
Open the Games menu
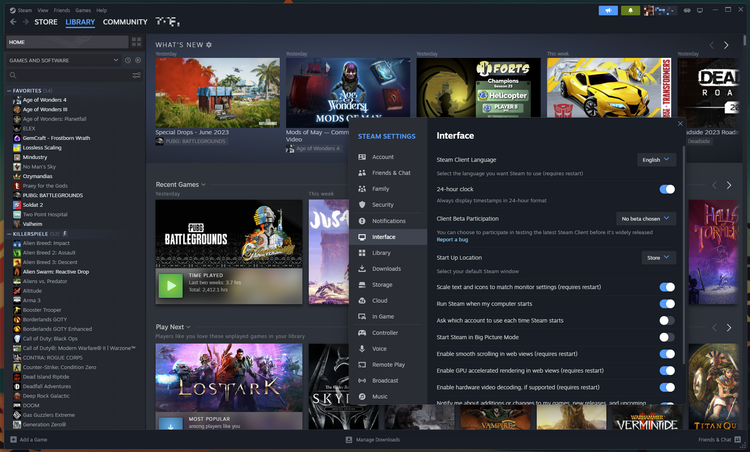pos(83,10)
